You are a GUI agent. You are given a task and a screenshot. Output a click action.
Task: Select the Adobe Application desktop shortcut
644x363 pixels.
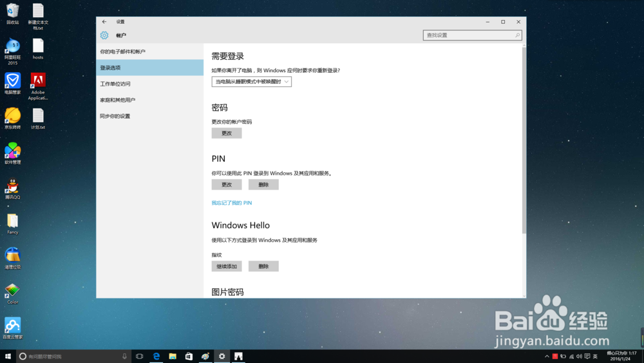tap(38, 86)
